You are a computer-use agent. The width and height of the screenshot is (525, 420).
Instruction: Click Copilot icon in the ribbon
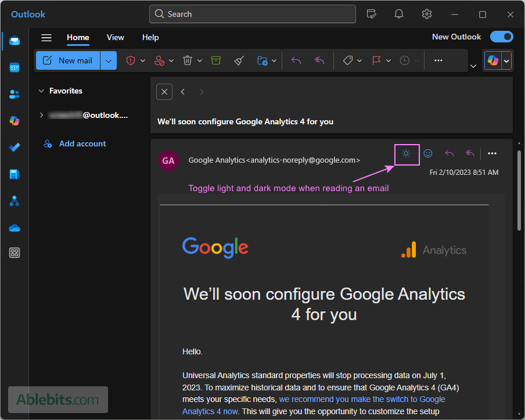(493, 60)
